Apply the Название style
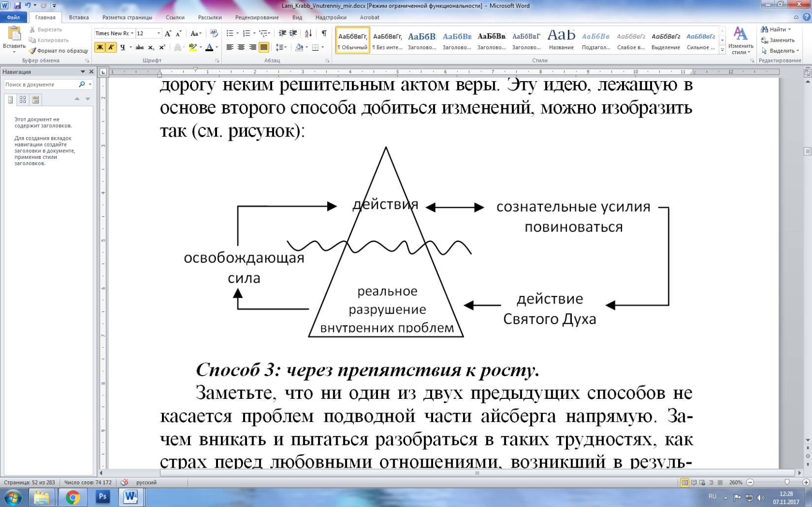The image size is (812, 507). (x=561, y=40)
